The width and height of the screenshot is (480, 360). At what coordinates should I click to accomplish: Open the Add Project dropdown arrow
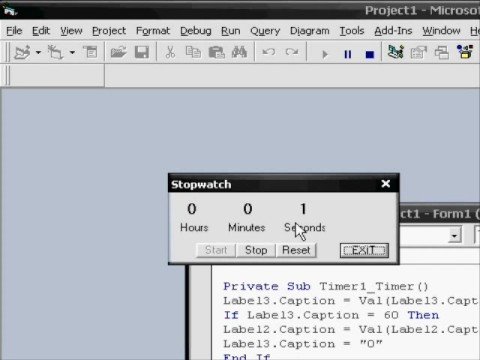click(x=38, y=53)
